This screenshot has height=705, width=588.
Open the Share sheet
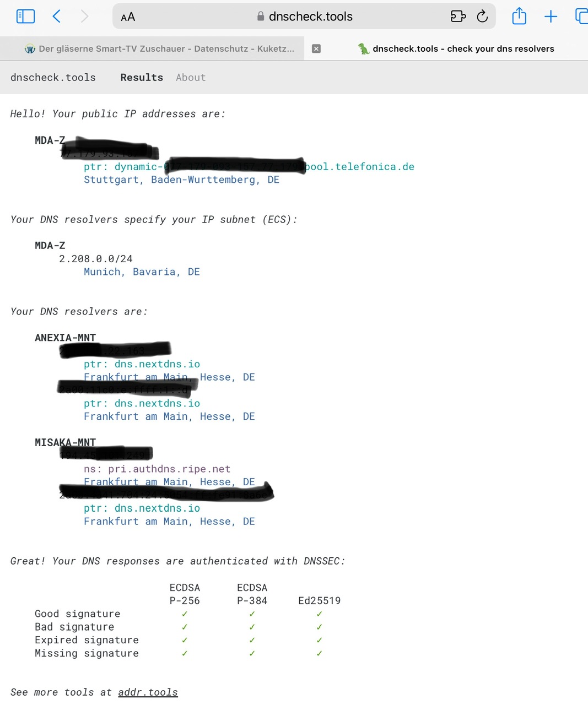tap(519, 16)
